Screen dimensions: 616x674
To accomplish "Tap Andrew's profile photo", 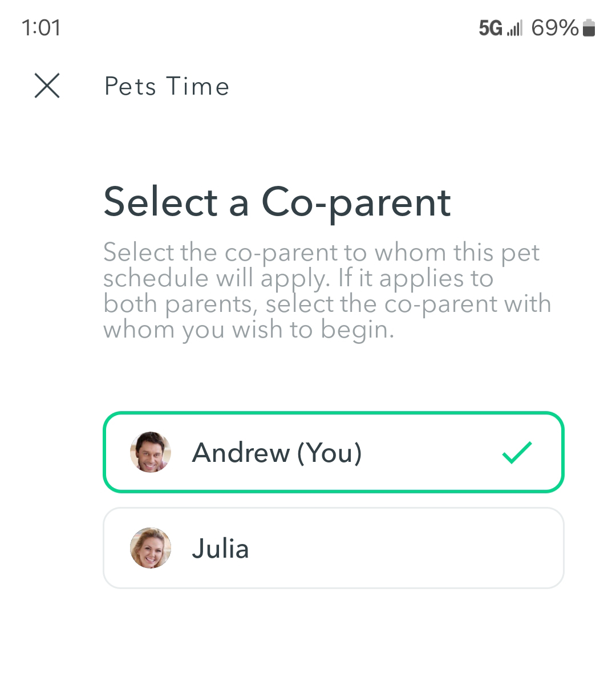I will pyautogui.click(x=151, y=452).
